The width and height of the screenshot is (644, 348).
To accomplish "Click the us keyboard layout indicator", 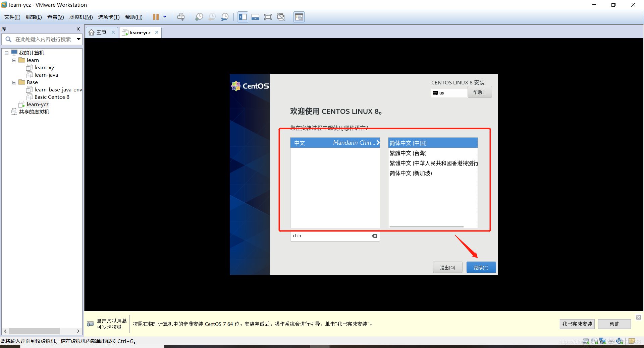I will 449,93.
